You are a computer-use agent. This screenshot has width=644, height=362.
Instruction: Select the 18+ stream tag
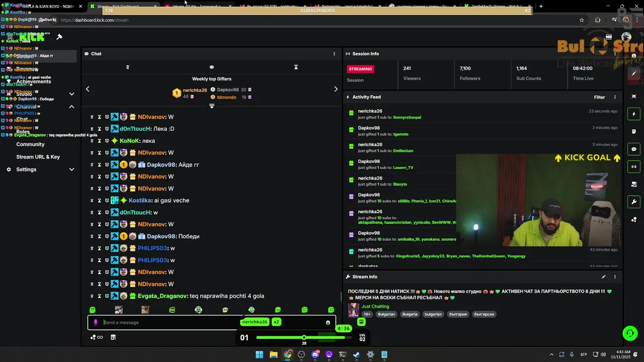point(367,314)
